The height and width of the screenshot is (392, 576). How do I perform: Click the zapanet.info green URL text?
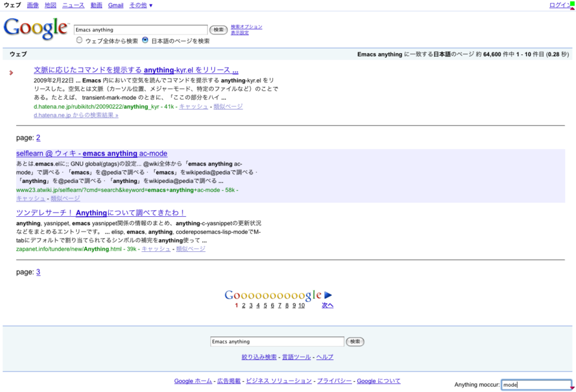click(68, 249)
